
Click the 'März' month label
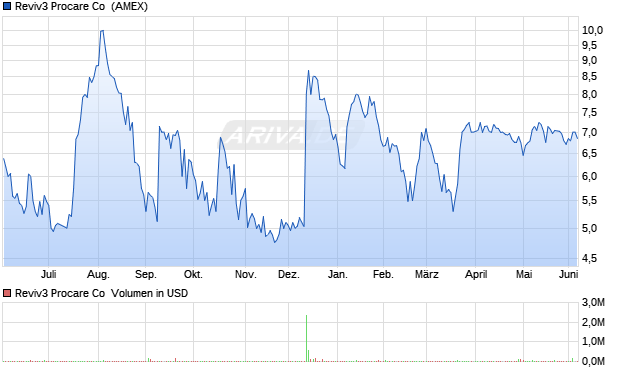[x=427, y=274]
